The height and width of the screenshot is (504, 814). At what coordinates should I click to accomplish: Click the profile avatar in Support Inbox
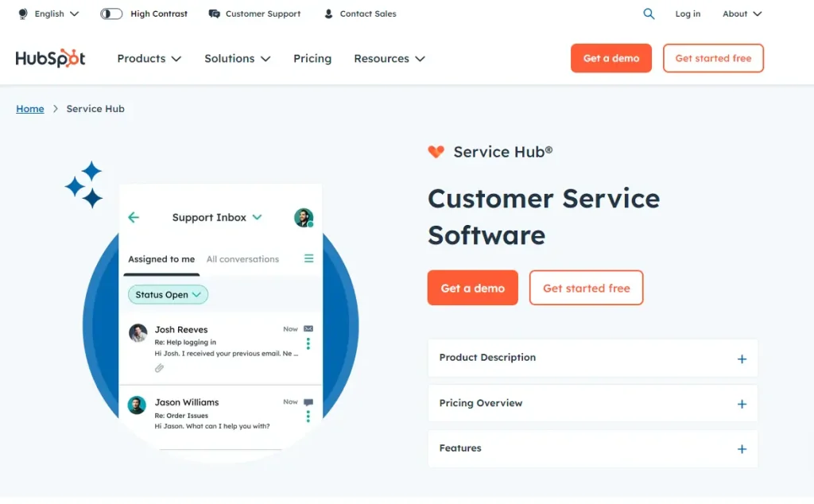click(x=304, y=216)
